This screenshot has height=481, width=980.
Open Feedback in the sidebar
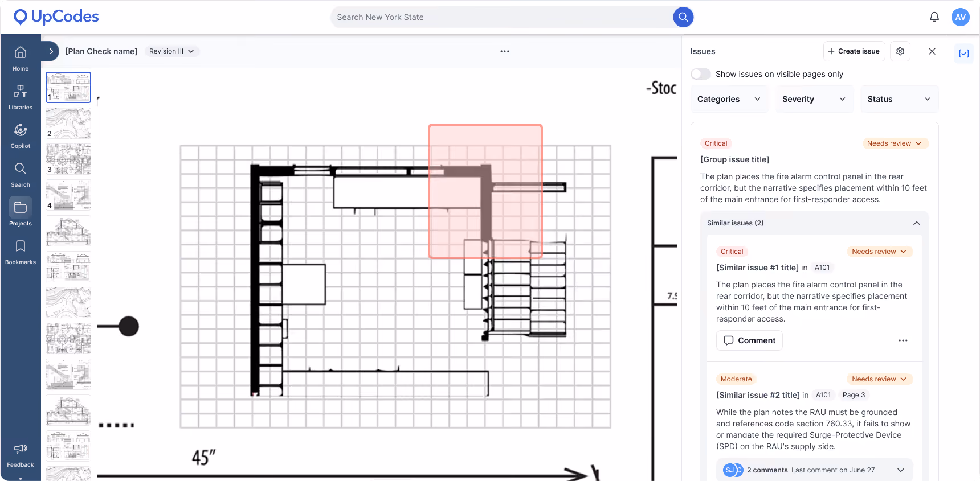pos(21,455)
